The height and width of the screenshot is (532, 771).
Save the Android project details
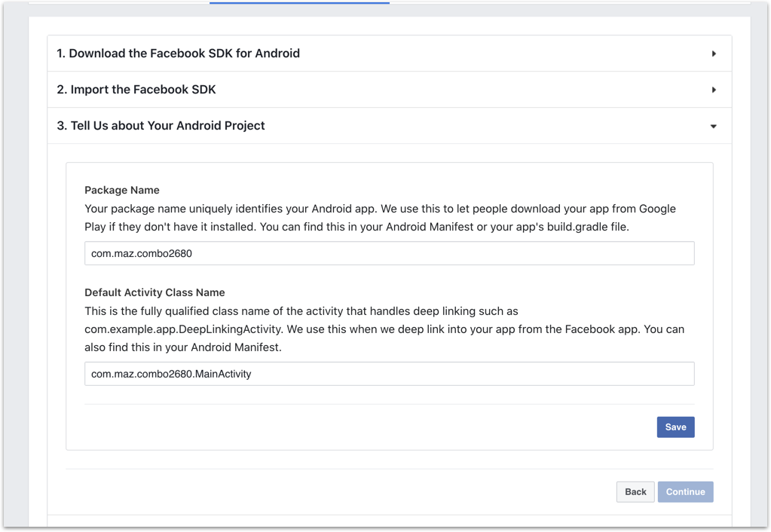pyautogui.click(x=675, y=427)
